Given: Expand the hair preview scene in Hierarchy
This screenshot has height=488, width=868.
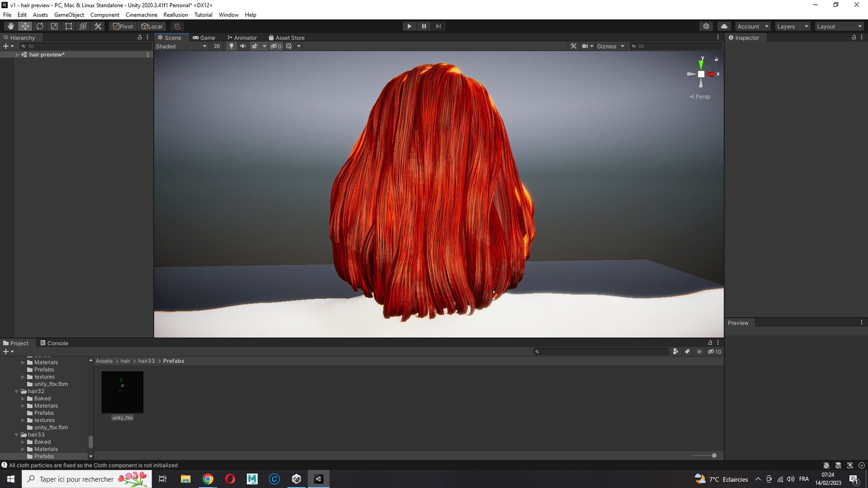Looking at the screenshot, I should pos(17,54).
